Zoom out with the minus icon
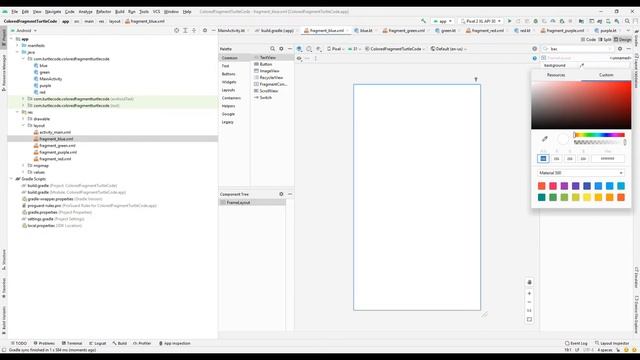 pos(529,302)
